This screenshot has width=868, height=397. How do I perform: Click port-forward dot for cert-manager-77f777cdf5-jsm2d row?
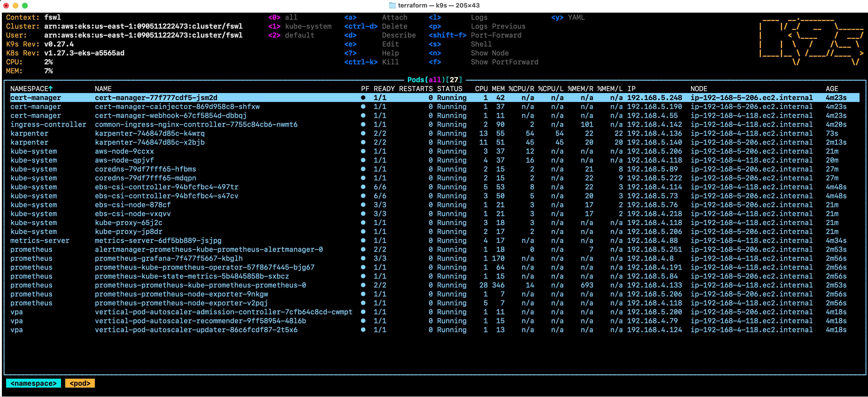(363, 97)
